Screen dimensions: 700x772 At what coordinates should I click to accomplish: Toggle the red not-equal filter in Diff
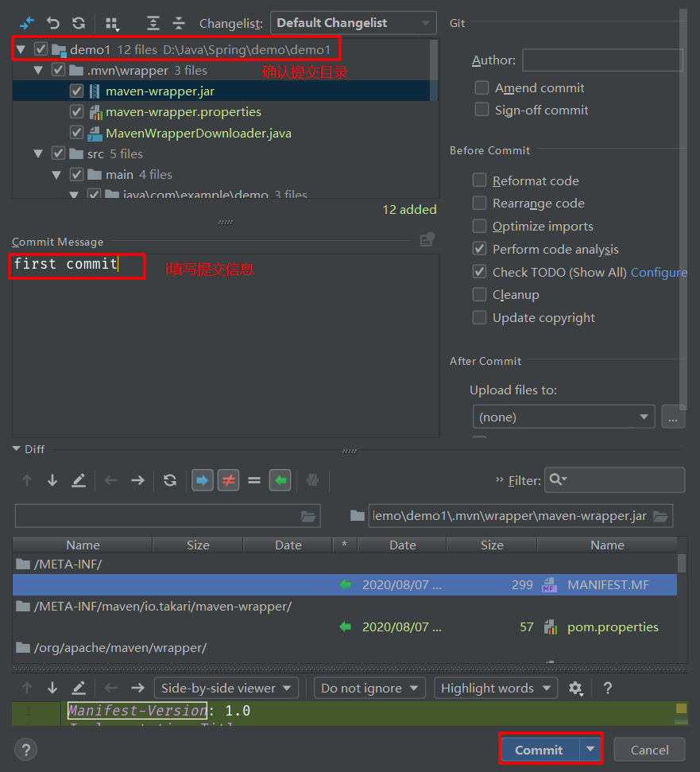[228, 480]
